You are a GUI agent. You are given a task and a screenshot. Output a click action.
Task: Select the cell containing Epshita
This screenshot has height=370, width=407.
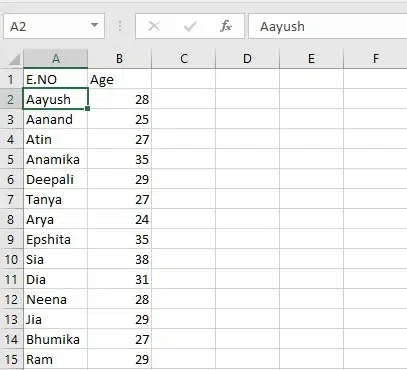click(x=56, y=239)
